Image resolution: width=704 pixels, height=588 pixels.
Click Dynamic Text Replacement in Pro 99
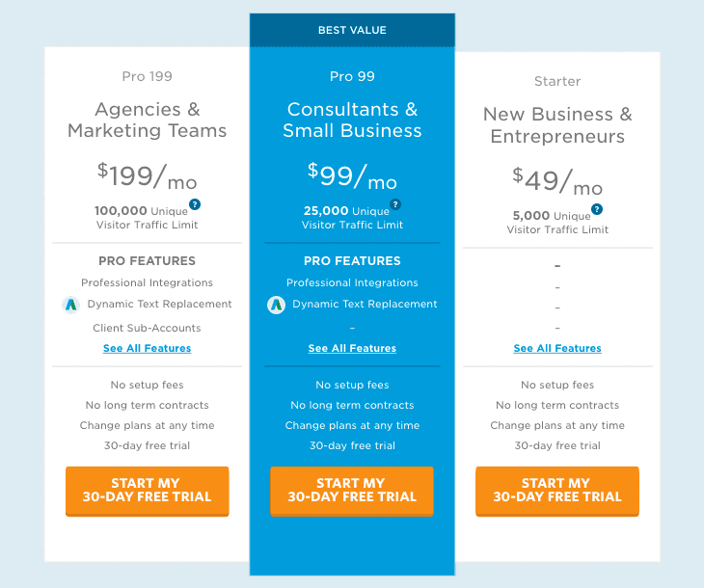(x=365, y=304)
